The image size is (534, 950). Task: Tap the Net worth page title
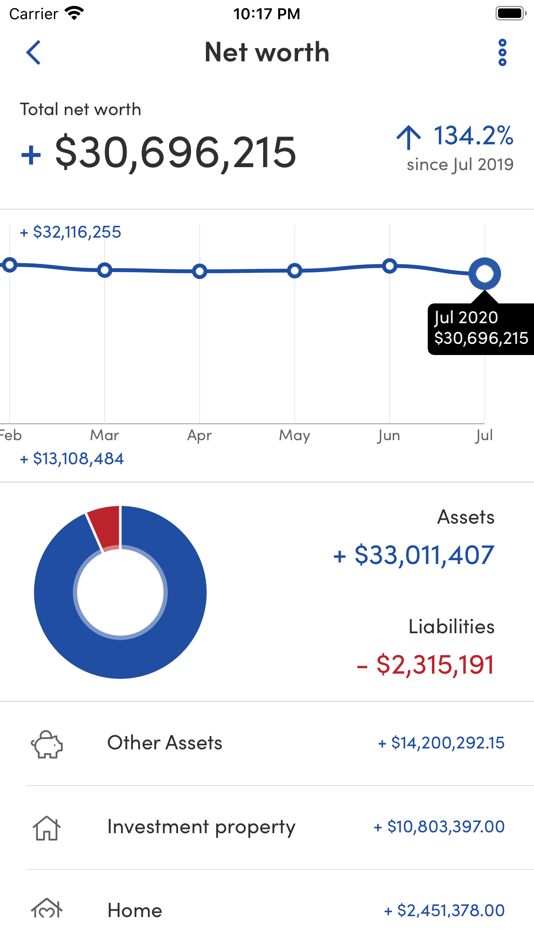(267, 52)
